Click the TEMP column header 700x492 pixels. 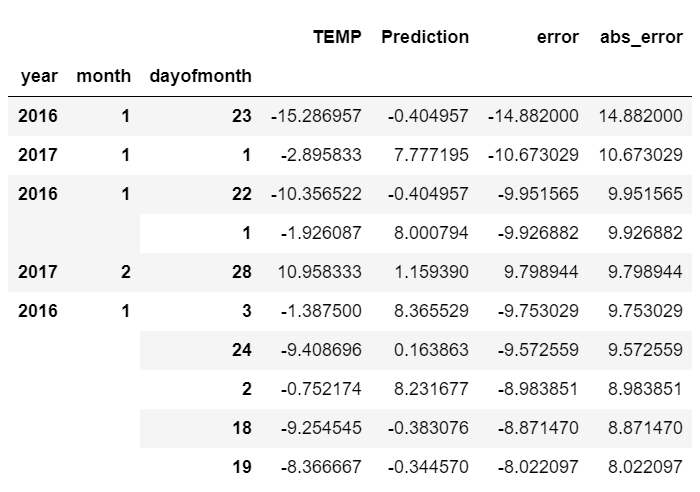(338, 37)
